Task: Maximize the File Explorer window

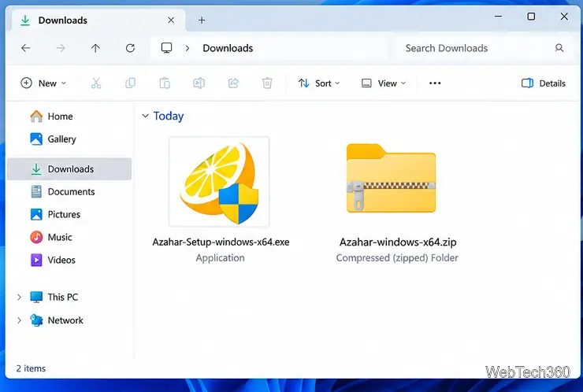Action: [x=531, y=17]
